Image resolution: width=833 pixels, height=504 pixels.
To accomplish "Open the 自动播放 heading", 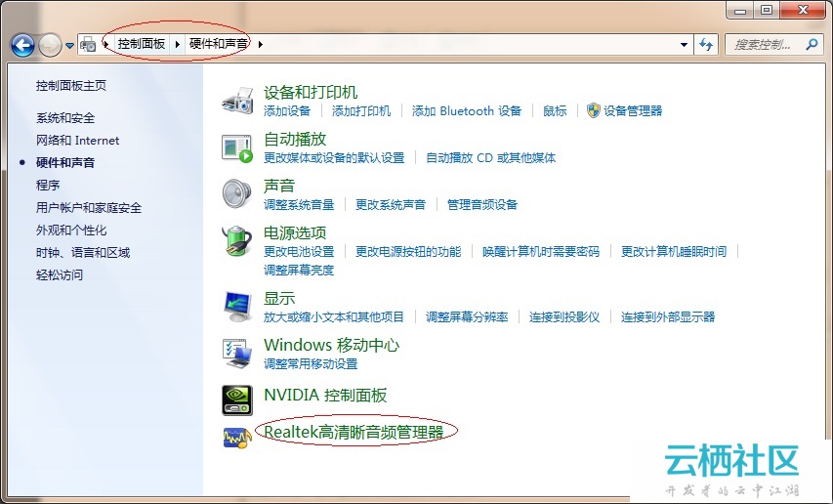I will 295,139.
